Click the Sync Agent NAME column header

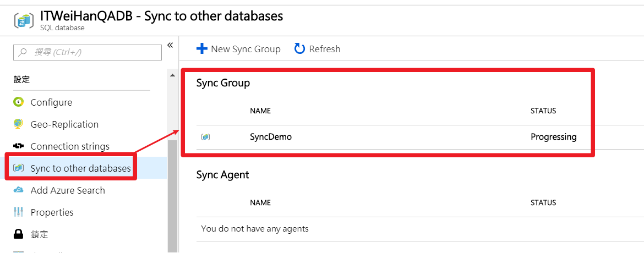(260, 202)
